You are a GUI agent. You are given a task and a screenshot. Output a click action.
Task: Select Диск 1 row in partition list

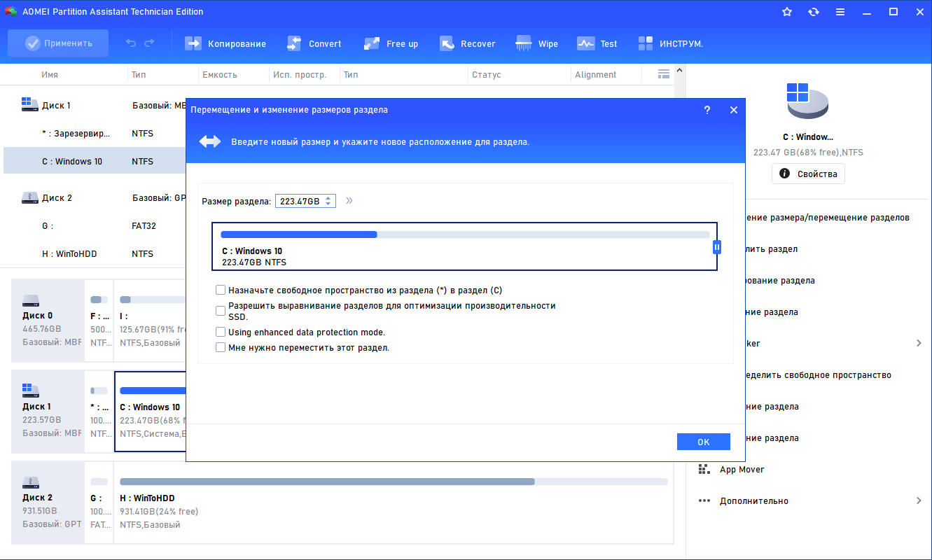95,106
